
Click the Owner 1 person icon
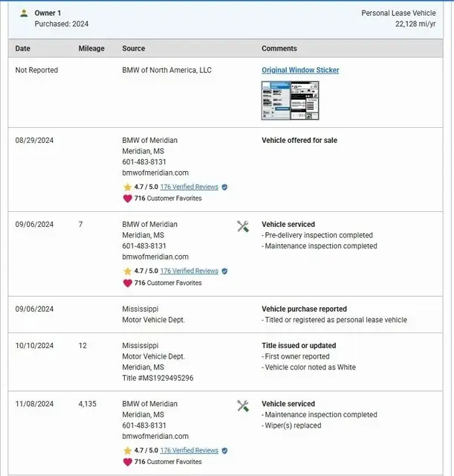24,13
